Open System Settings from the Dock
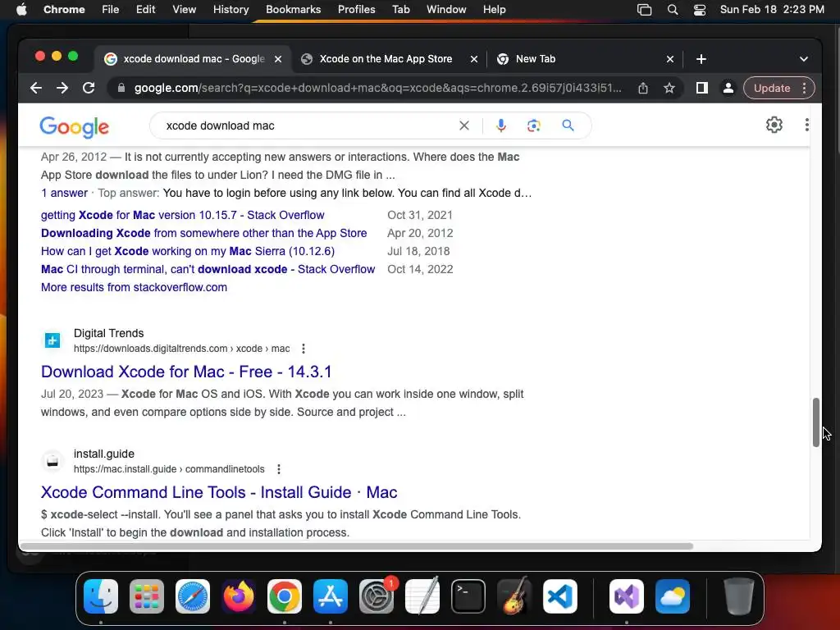 coord(377,596)
